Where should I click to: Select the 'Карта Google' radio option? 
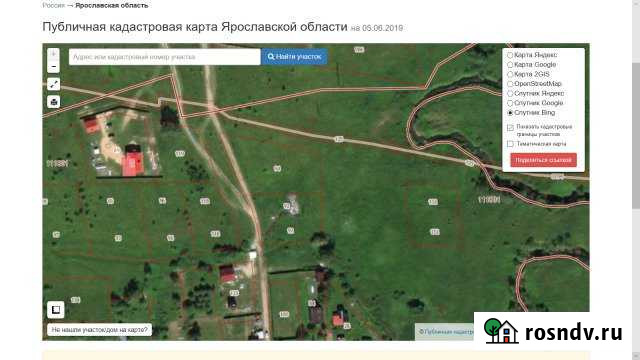point(510,64)
